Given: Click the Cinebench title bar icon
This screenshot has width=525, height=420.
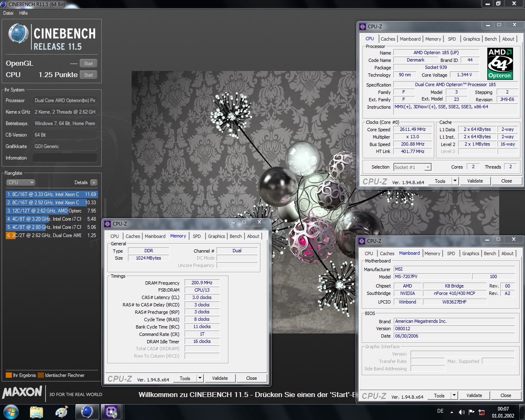Looking at the screenshot, I should click(x=3, y=4).
